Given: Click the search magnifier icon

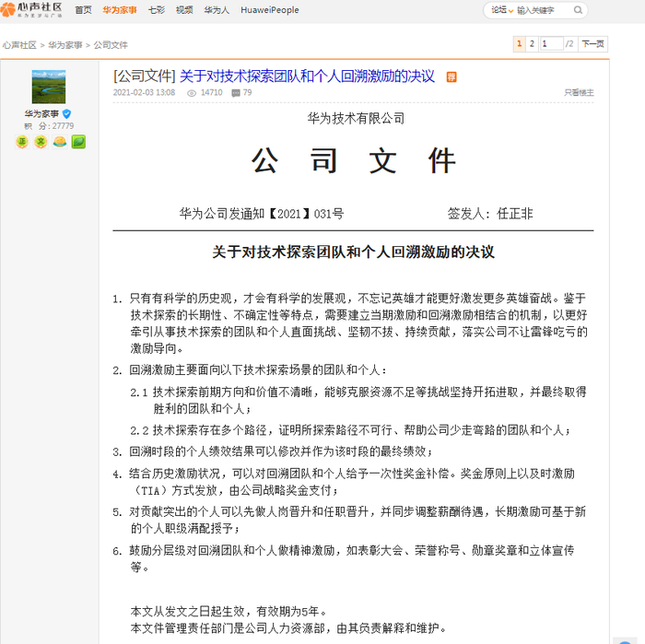Looking at the screenshot, I should point(578,10).
